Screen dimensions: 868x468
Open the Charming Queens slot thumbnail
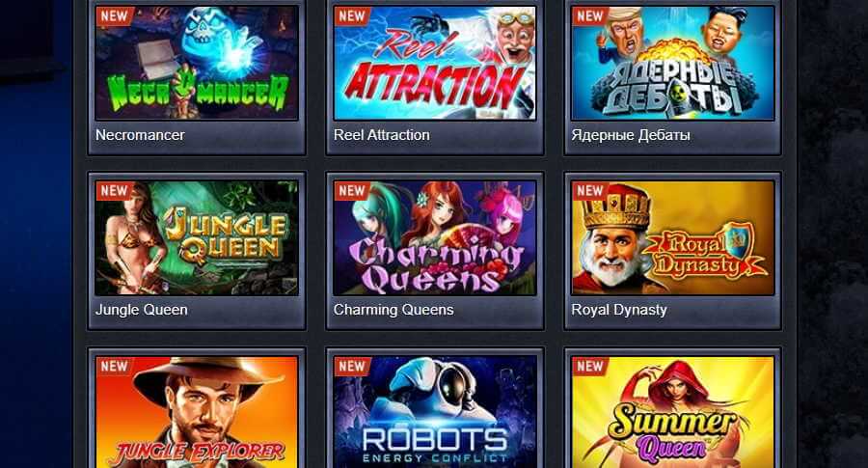435,237
